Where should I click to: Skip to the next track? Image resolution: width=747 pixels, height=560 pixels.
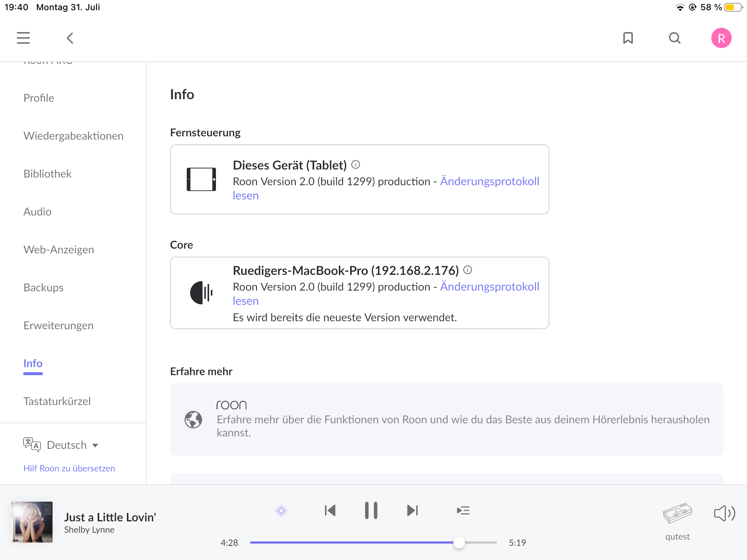click(x=413, y=510)
